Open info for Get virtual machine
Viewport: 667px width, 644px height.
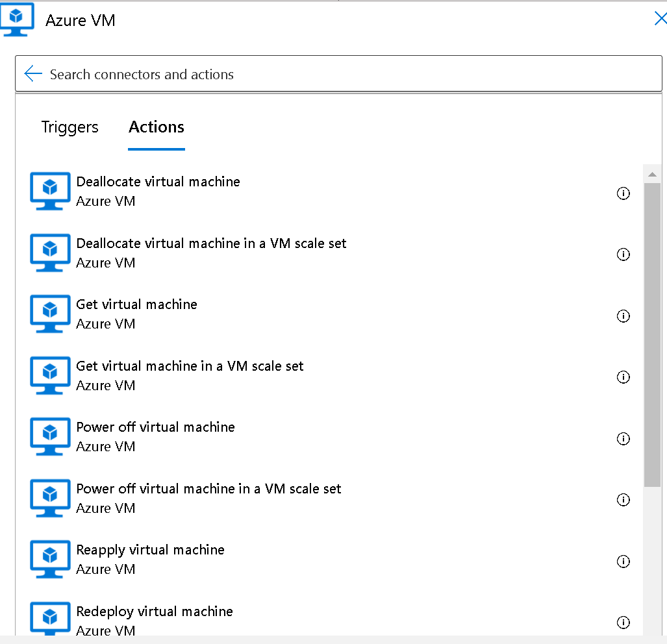pos(623,316)
